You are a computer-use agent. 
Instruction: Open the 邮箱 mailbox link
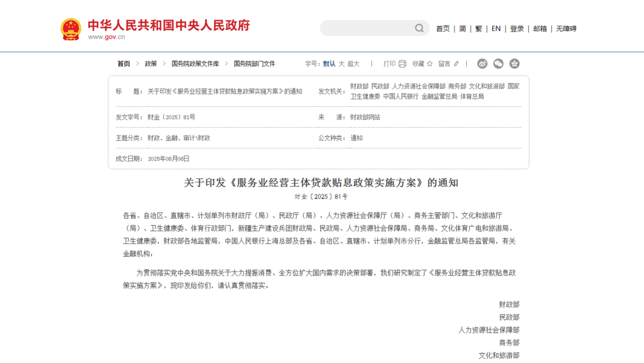tap(540, 29)
